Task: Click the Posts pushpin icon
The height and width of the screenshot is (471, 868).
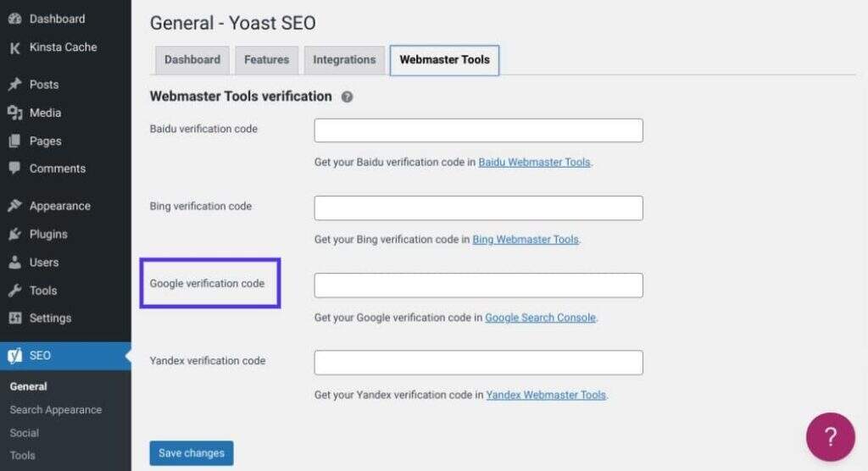Action: click(14, 85)
